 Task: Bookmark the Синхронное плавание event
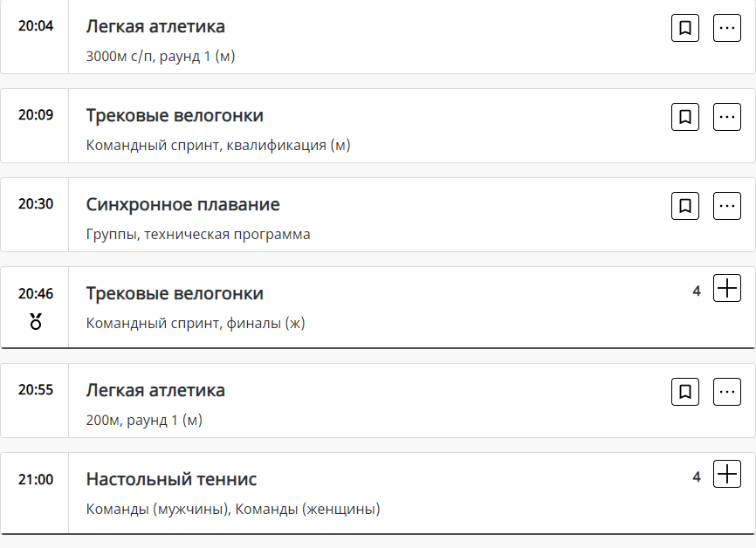point(685,206)
